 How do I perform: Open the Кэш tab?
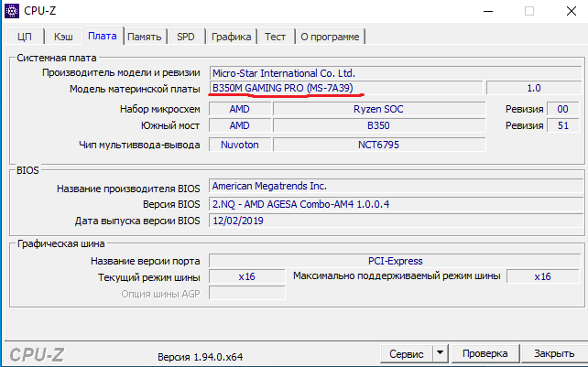coord(63,37)
